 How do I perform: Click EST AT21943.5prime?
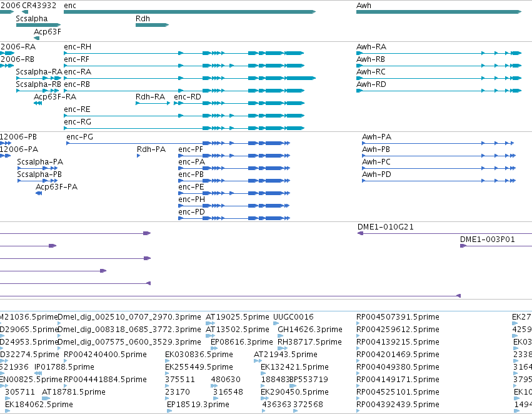click(x=285, y=355)
